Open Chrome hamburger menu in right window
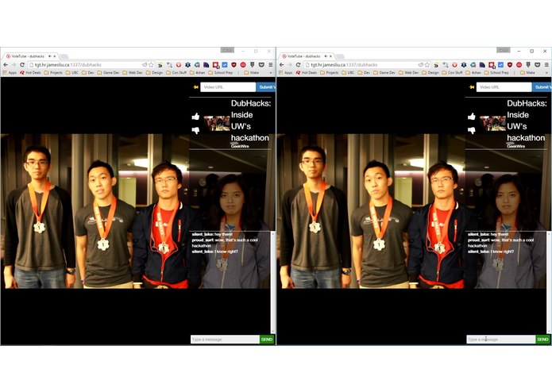The width and height of the screenshot is (552, 392). coord(546,65)
